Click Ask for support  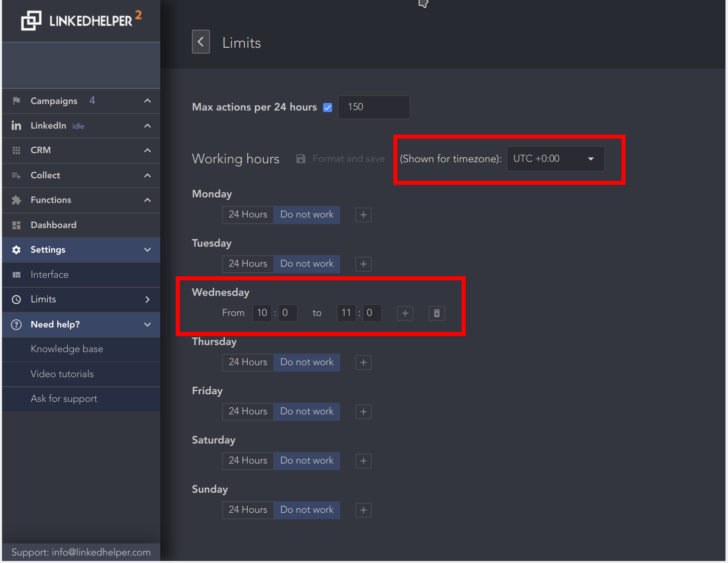64,398
